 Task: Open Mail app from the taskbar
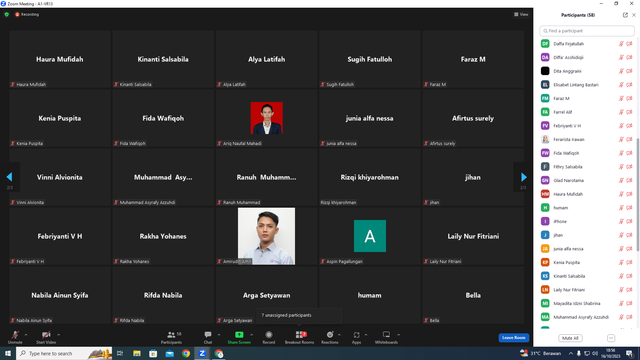point(169,353)
